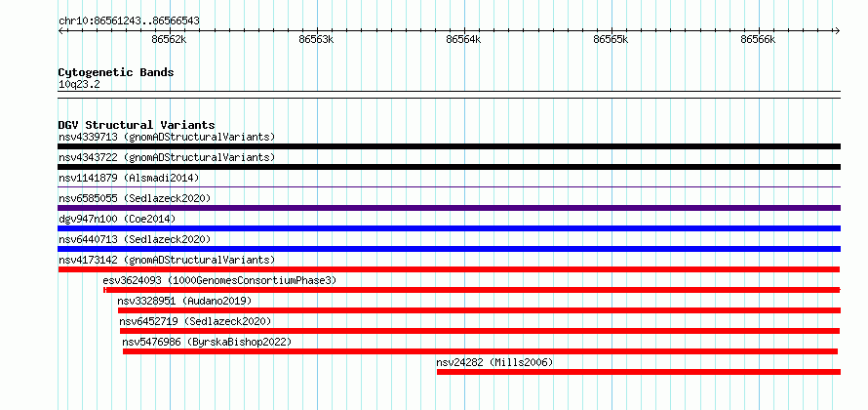Open the nsv3328951 (Audano2019) label
Screen dimensions: 868x410
[184, 301]
